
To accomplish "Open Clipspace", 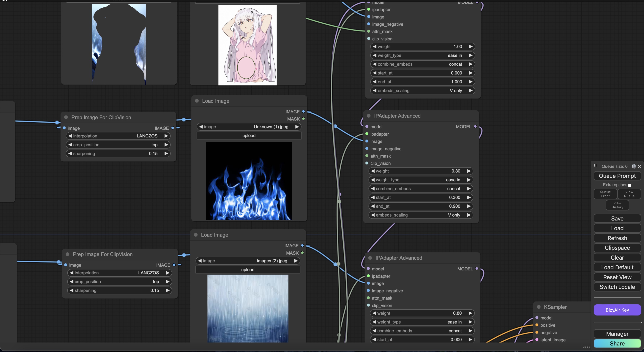I will coord(617,248).
